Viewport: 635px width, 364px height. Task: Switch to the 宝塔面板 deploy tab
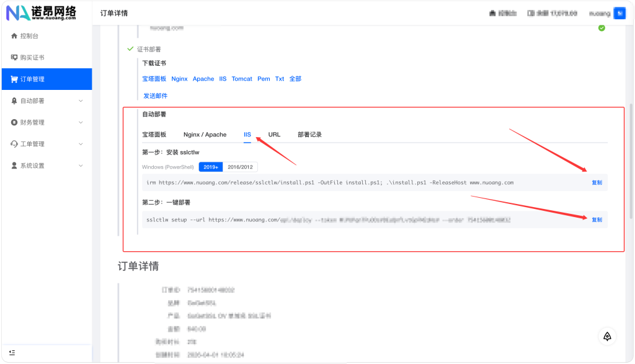154,135
